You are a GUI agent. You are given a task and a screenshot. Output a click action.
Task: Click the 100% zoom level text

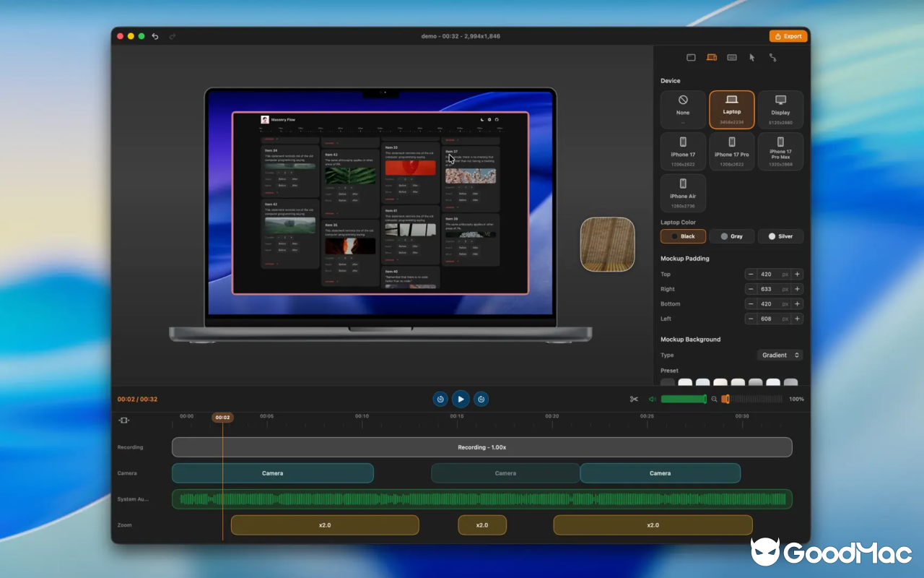point(796,399)
